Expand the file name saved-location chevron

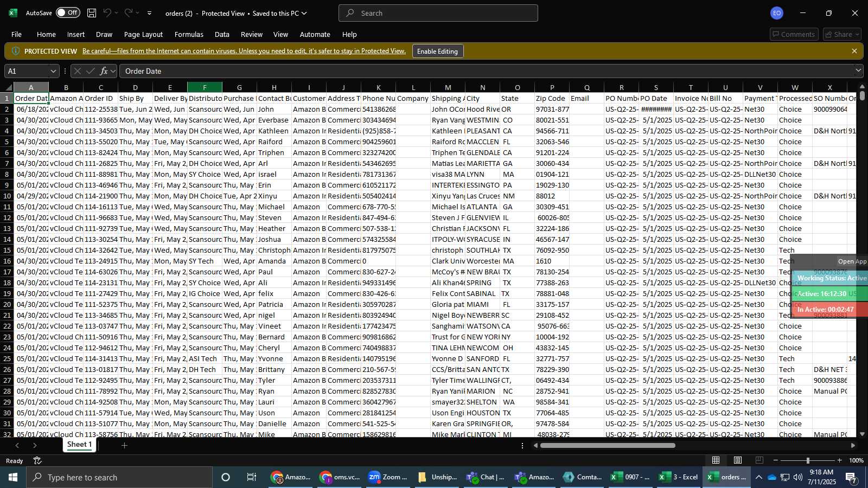coord(304,13)
